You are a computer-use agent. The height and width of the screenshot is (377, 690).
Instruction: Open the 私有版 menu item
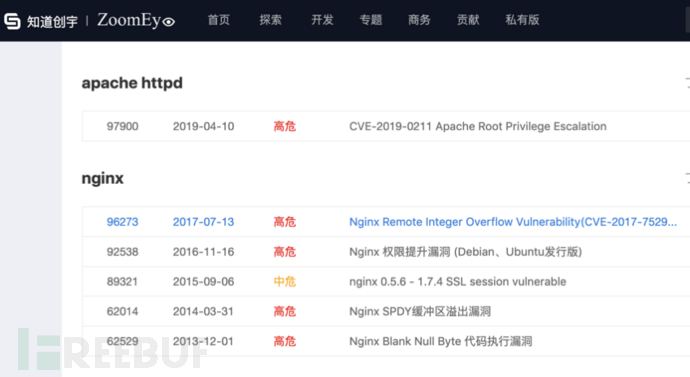(x=522, y=20)
